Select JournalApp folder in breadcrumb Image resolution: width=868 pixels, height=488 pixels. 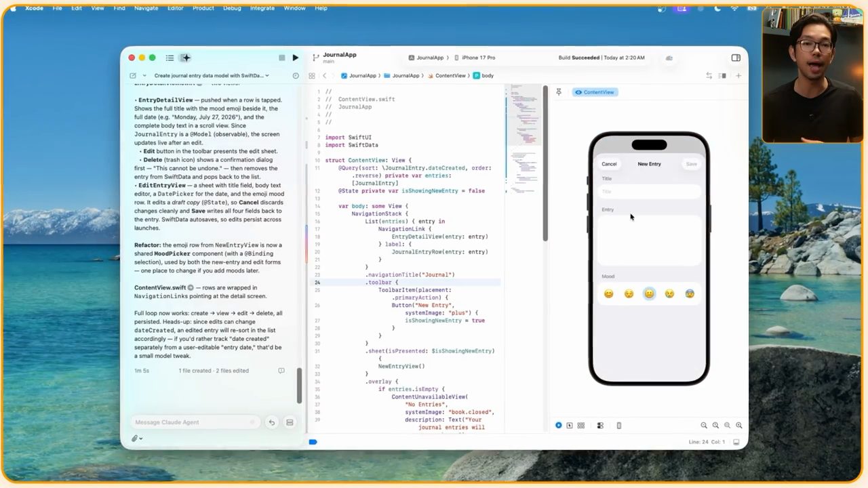pos(401,76)
